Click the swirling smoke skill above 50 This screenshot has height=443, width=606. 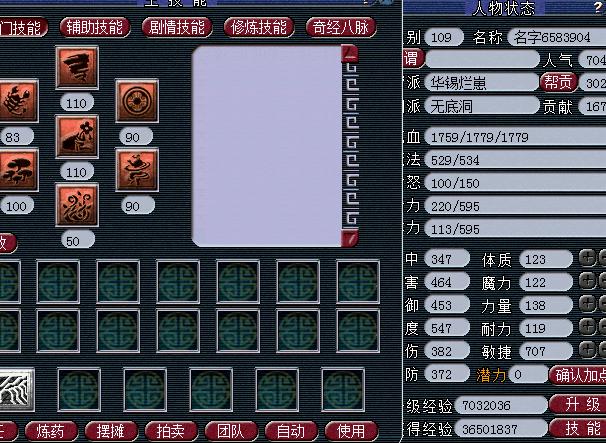(x=77, y=205)
